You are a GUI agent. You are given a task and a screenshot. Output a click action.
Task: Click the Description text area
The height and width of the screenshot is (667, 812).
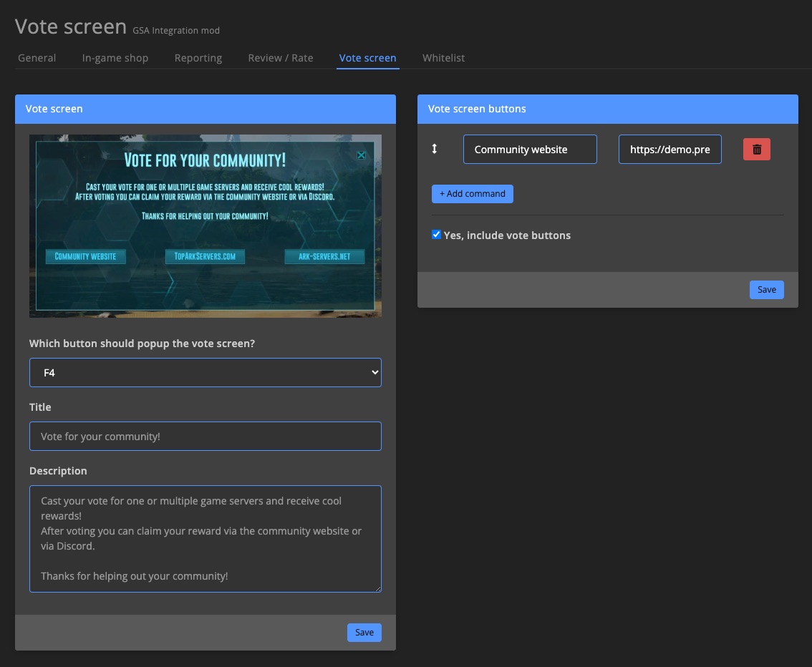(205, 537)
